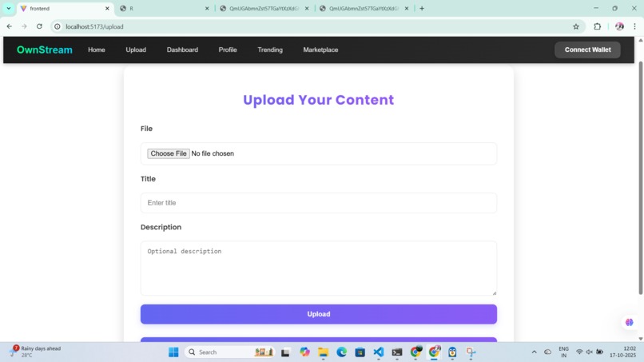Image resolution: width=644 pixels, height=362 pixels.
Task: Switch to the third QmUGAbmn browser tab
Action: tap(265, 9)
